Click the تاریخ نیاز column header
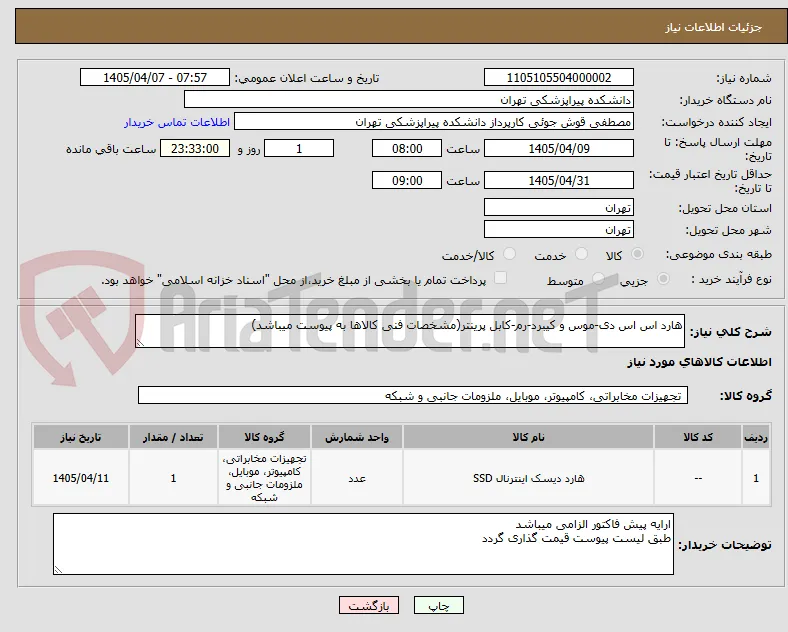 (80, 437)
